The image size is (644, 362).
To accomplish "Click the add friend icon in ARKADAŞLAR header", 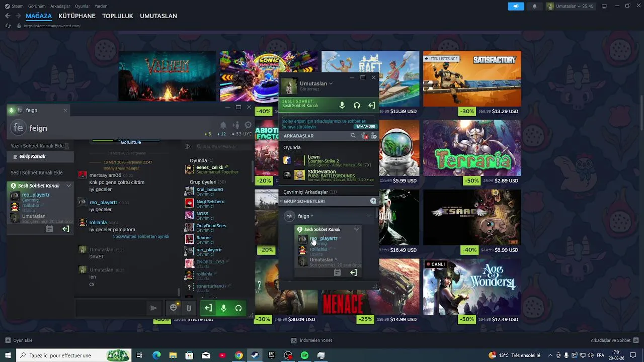I will tap(373, 136).
